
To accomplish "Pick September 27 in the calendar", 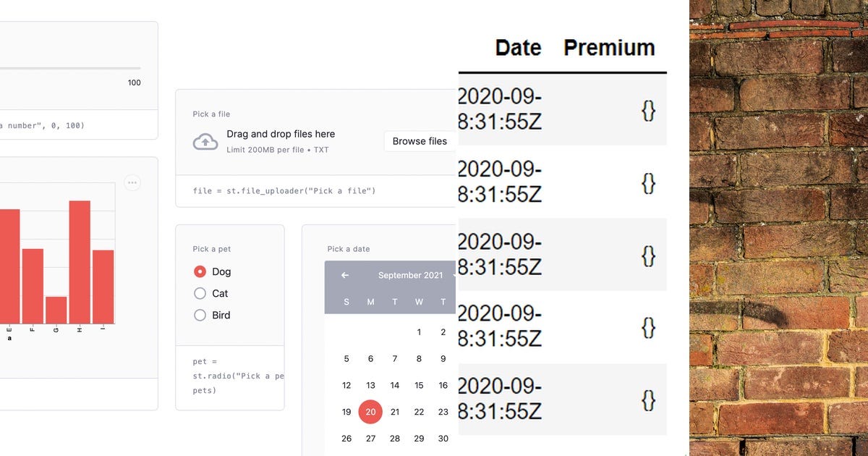I will click(370, 439).
